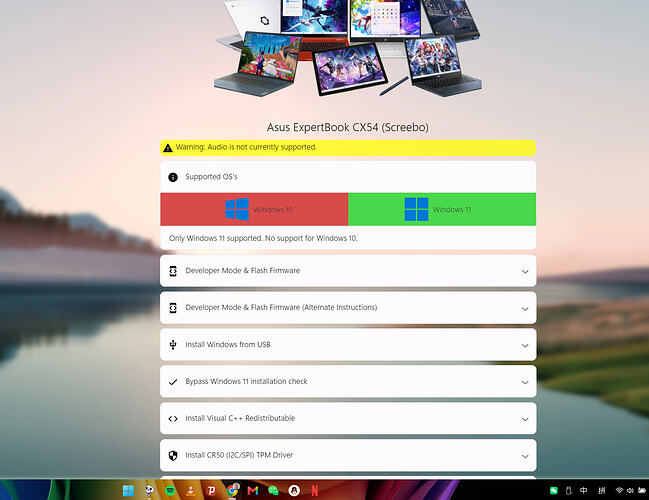Open the Windows Start menu
The image size is (649, 500).
(x=128, y=490)
